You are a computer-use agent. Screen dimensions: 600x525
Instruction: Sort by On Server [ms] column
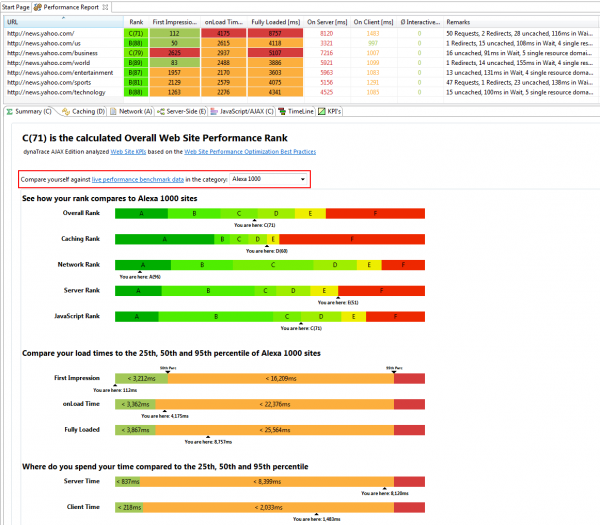coord(327,22)
